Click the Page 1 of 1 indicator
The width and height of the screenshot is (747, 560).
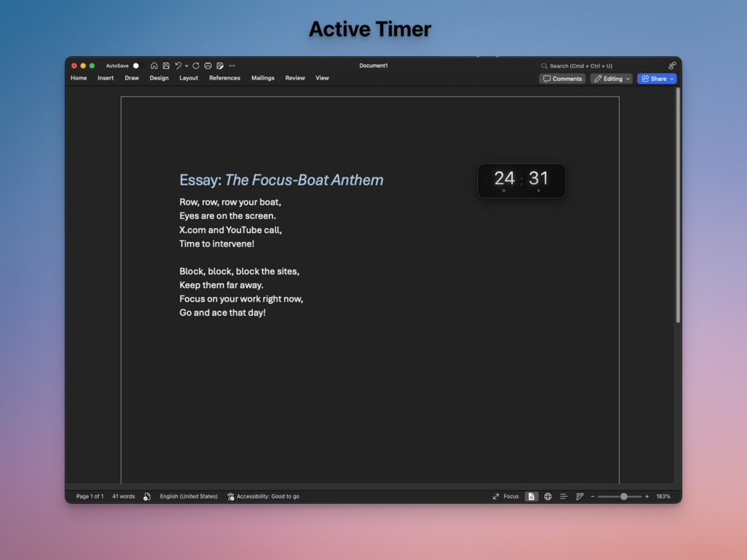89,496
